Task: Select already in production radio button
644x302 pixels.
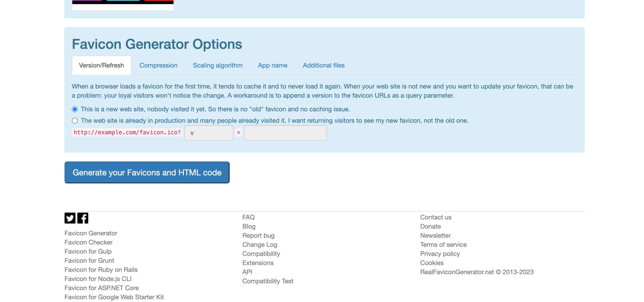Action: point(74,120)
